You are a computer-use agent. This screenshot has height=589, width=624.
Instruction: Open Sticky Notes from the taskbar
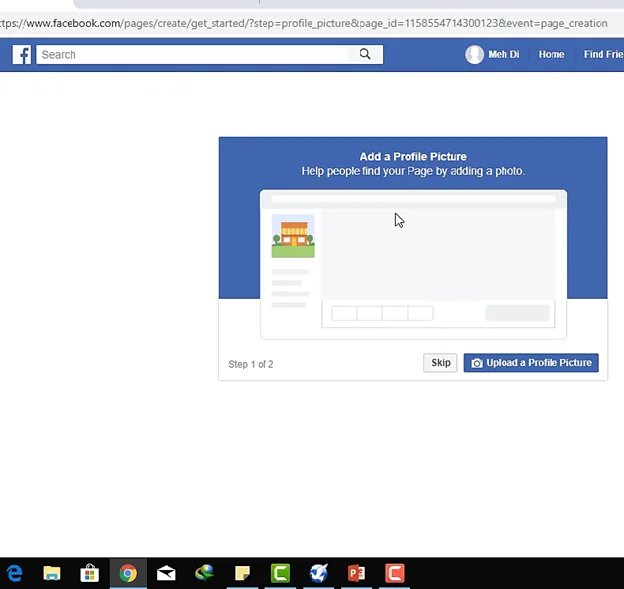(242, 573)
